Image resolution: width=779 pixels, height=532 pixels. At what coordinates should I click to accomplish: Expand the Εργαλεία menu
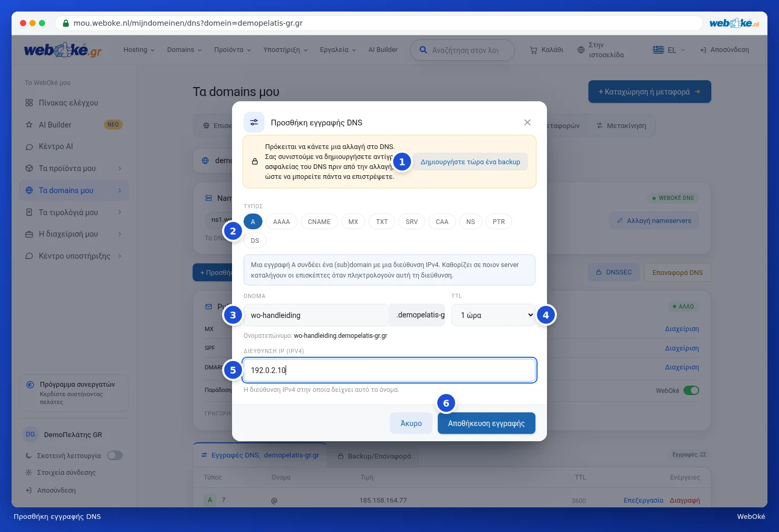(x=338, y=50)
